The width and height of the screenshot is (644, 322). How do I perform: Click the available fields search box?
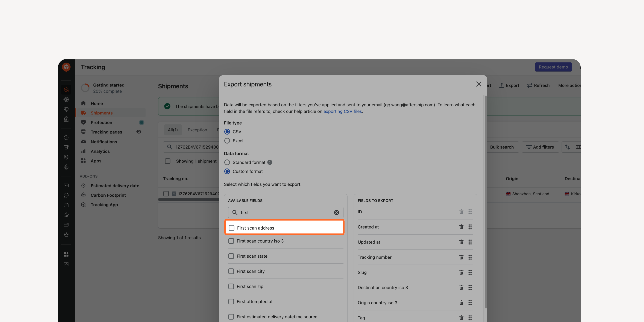[286, 213]
